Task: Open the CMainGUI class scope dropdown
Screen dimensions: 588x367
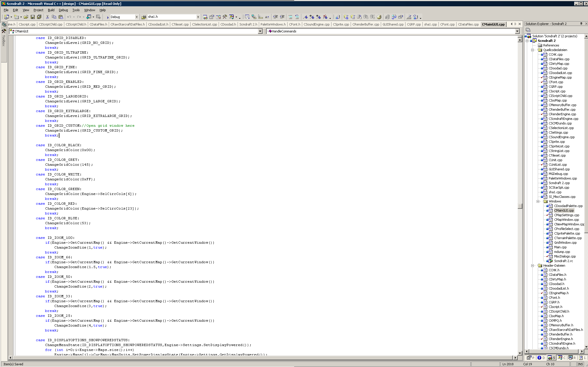Action: (x=260, y=31)
